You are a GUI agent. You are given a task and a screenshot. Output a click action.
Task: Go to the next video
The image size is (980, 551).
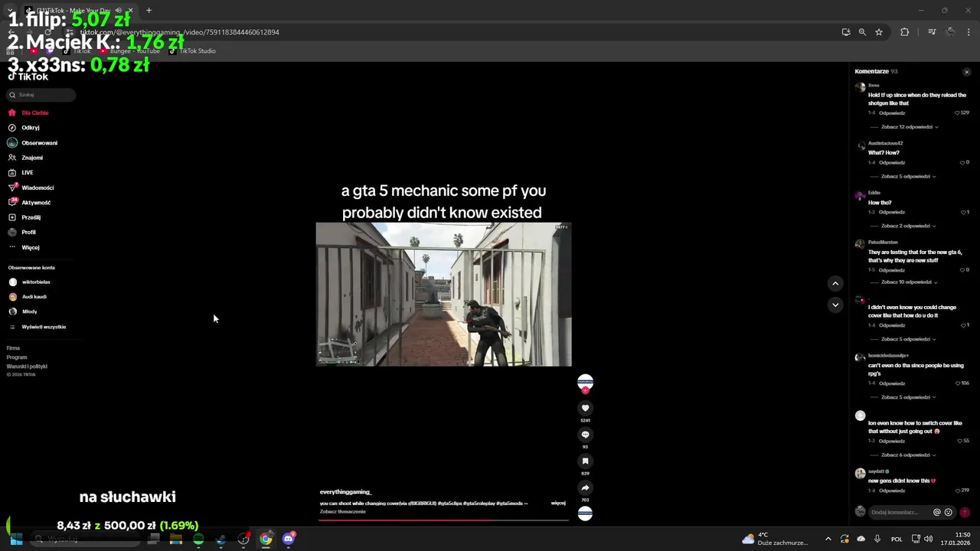pos(835,305)
